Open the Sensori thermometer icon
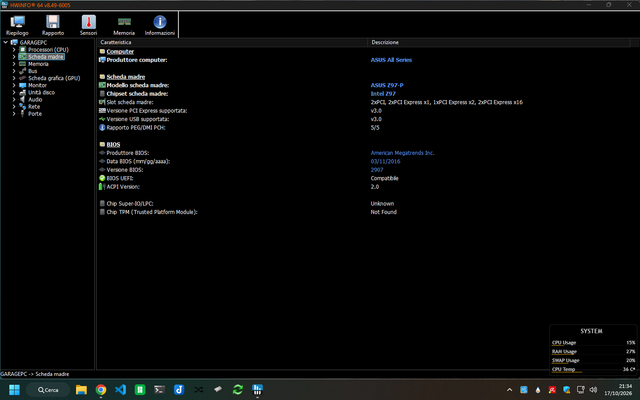 click(x=88, y=25)
